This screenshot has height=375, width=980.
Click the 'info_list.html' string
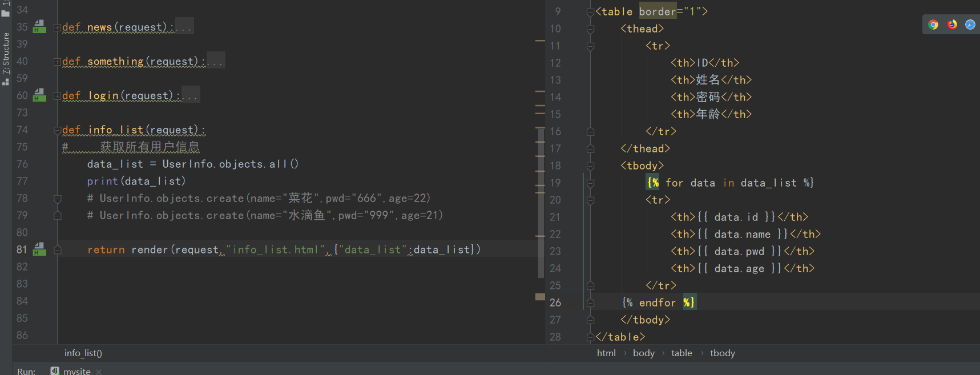pos(276,249)
